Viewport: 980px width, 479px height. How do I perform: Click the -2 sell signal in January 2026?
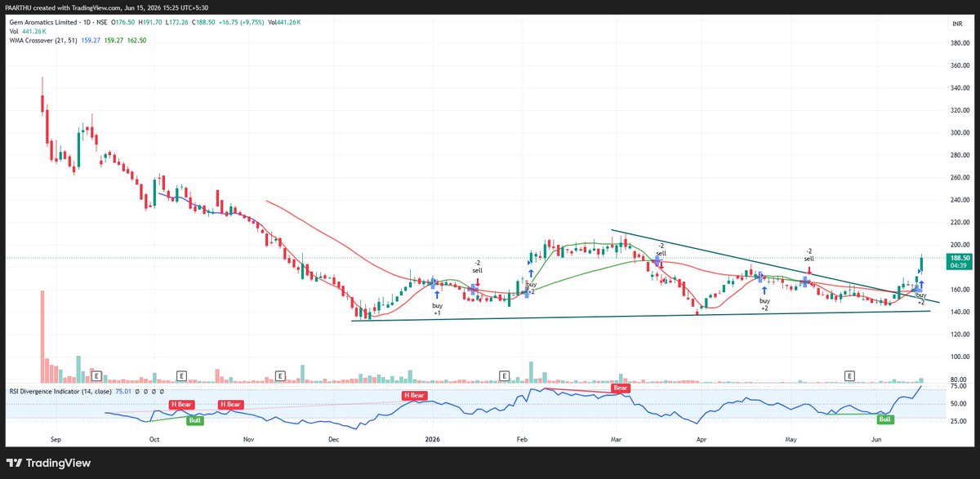[x=478, y=266]
